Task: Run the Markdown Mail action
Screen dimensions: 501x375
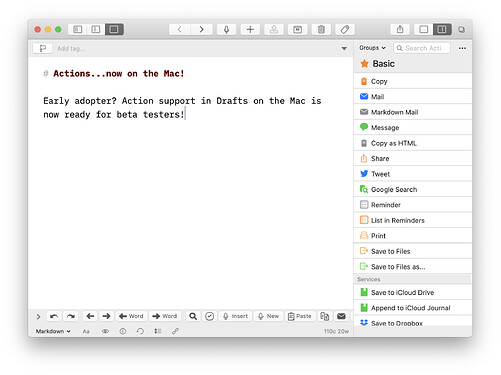Action: (413, 112)
